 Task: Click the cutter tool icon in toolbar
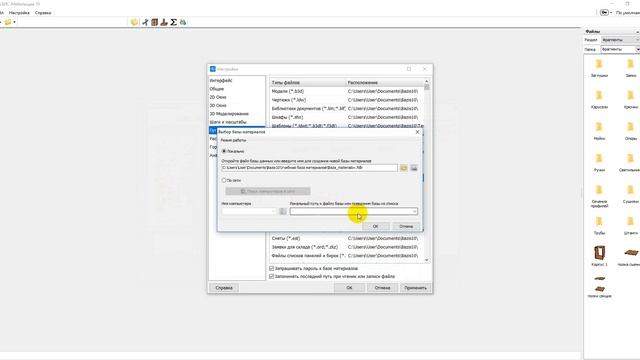point(145,22)
